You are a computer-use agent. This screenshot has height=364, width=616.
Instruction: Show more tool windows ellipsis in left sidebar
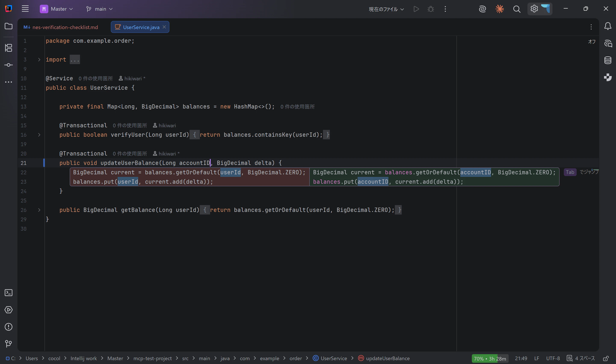tap(9, 82)
